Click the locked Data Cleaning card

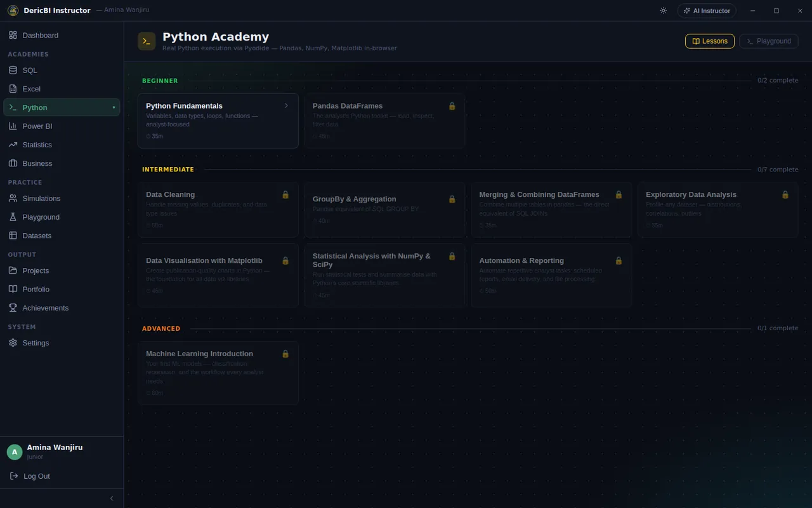point(218,210)
